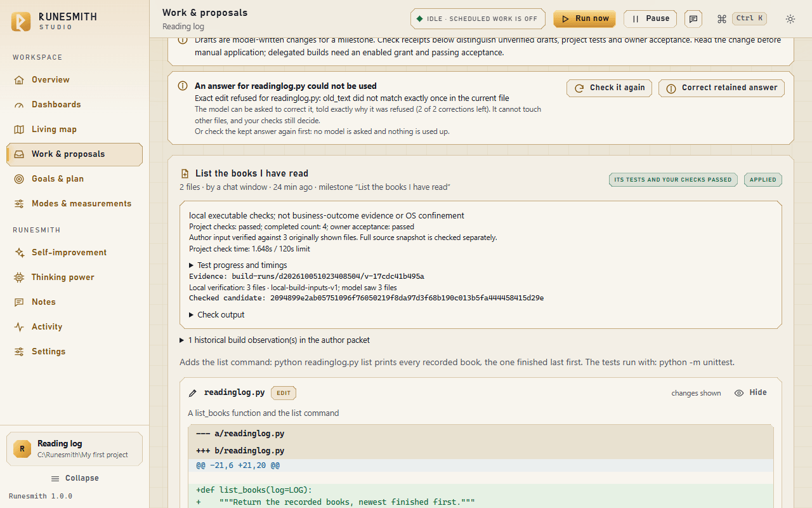
Task: Open Dashboards in the sidebar
Action: click(74, 105)
